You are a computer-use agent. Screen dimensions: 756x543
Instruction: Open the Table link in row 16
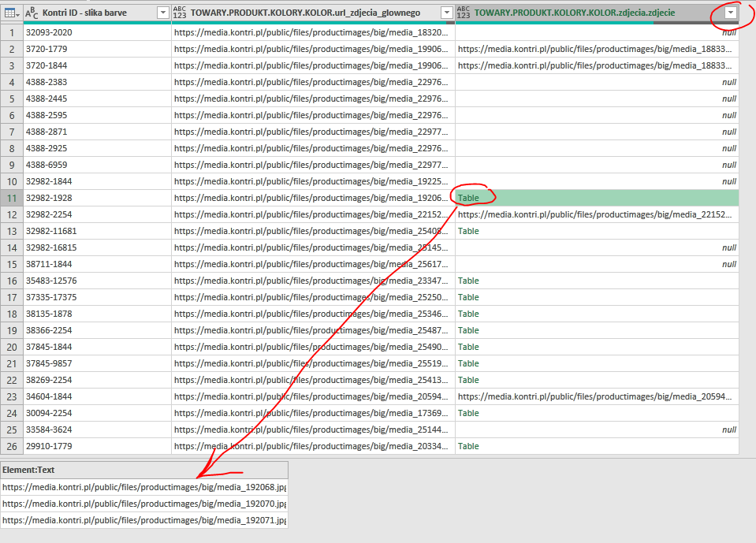[x=468, y=281]
